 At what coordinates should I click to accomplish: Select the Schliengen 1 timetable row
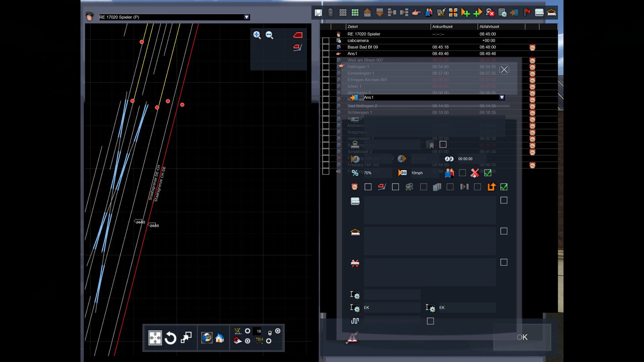[360, 113]
